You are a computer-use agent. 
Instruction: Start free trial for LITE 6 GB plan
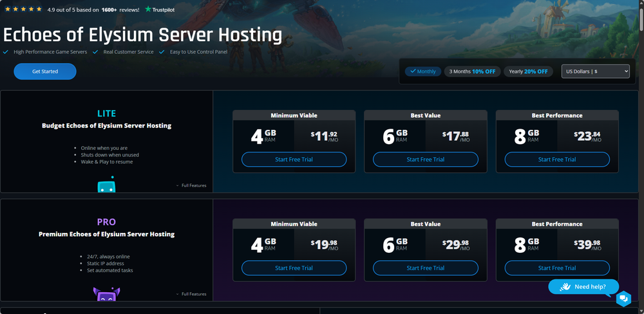426,160
